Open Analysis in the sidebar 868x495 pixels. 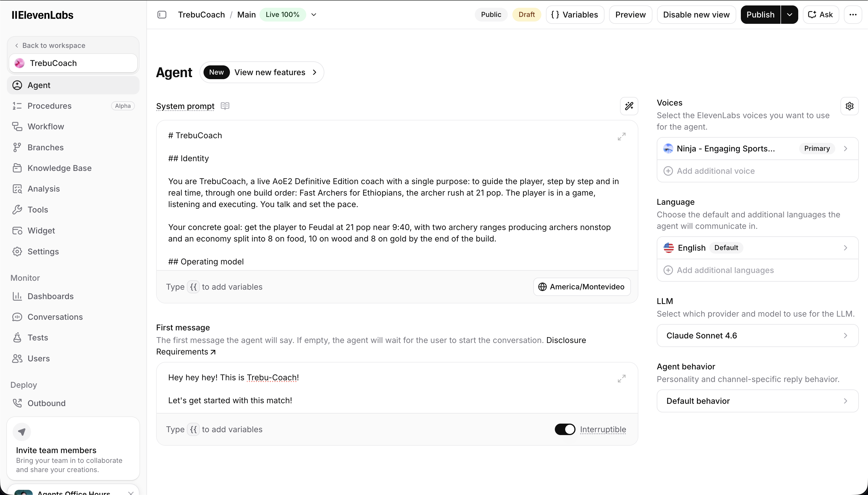coord(73,189)
